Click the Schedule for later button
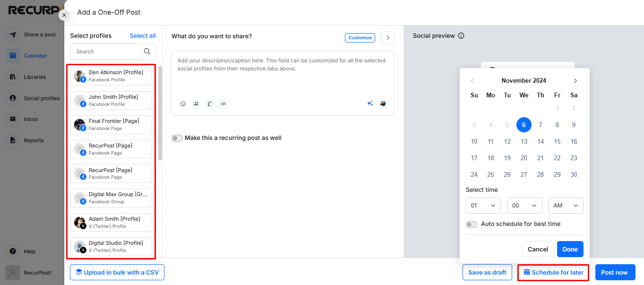 [x=553, y=273]
